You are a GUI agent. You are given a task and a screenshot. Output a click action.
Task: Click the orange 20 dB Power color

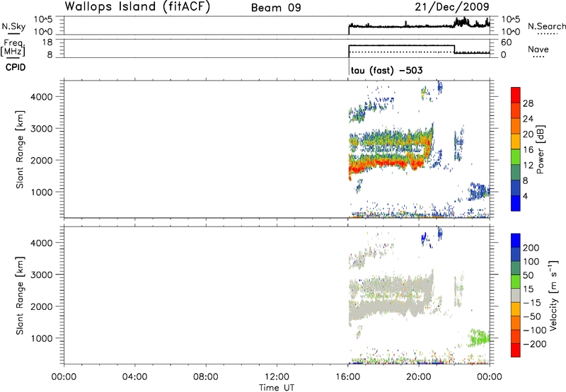516,126
